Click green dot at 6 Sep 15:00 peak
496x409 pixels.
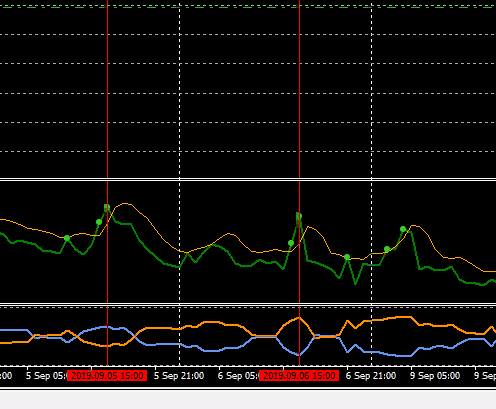pyautogui.click(x=299, y=216)
